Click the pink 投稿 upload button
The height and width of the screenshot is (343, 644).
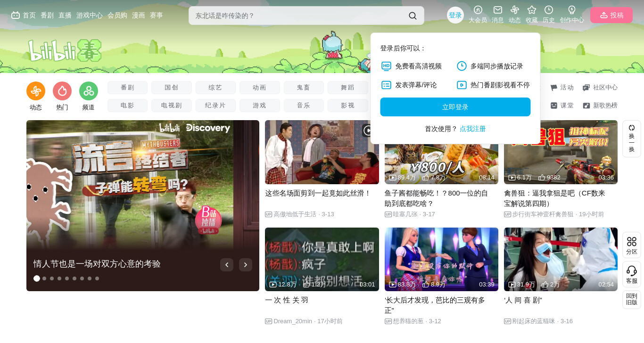[x=611, y=15]
